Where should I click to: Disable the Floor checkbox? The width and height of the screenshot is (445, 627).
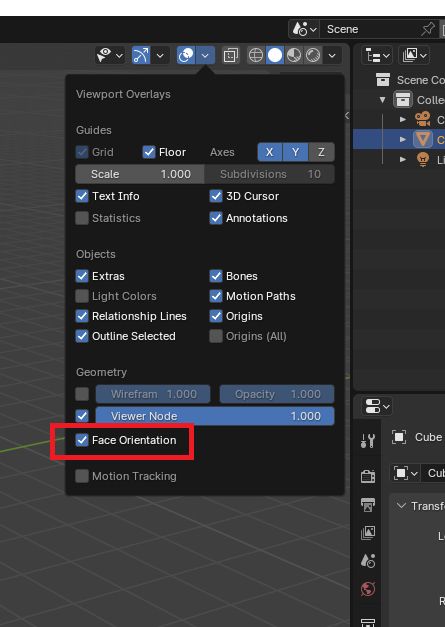pos(149,152)
